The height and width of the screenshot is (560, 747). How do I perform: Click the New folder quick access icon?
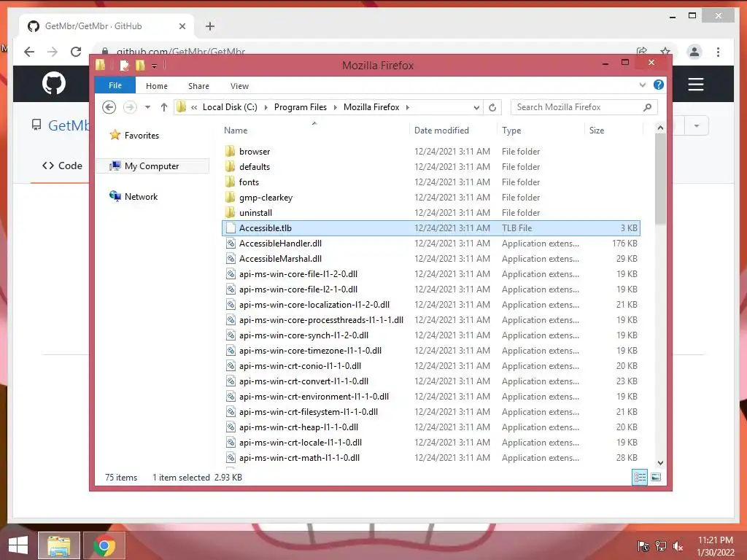pyautogui.click(x=140, y=65)
